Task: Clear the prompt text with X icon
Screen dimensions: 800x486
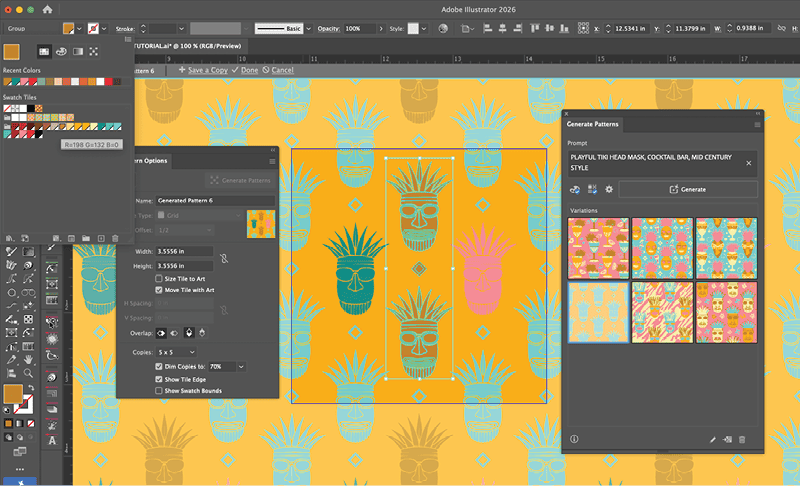Action: click(x=749, y=162)
